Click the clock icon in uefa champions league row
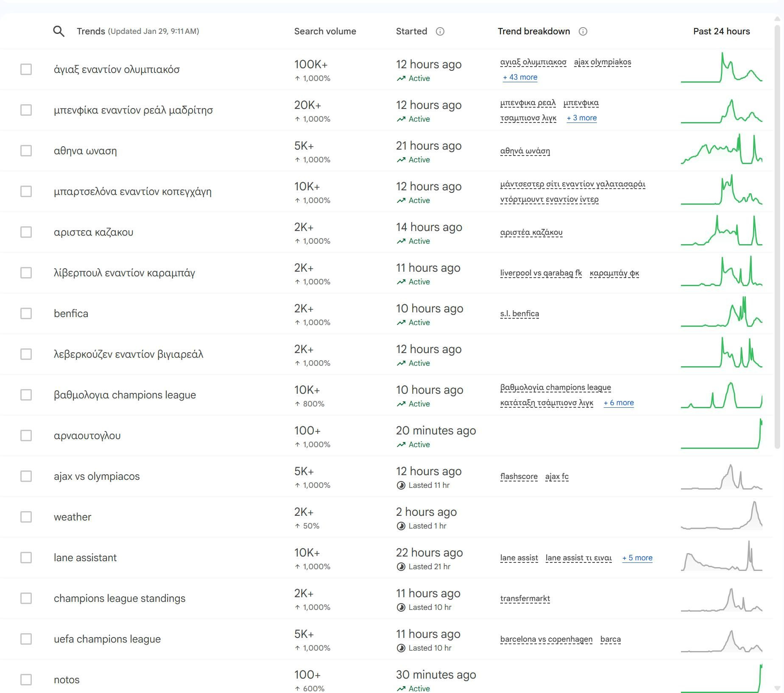The width and height of the screenshot is (784, 693). pyautogui.click(x=401, y=648)
